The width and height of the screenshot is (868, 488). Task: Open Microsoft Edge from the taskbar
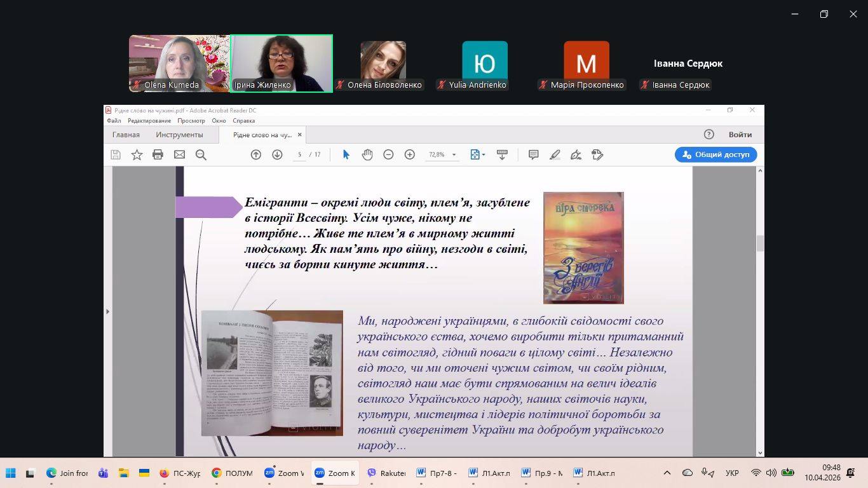(x=52, y=473)
